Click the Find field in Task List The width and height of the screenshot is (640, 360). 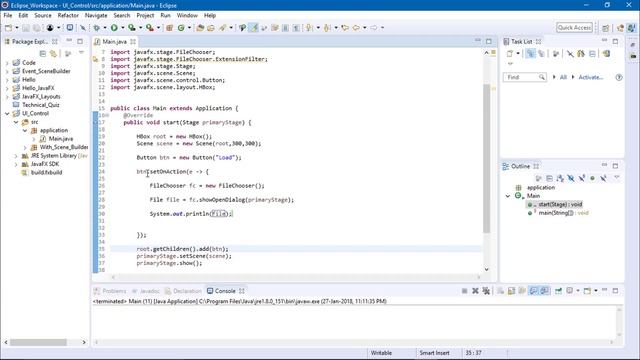point(524,77)
